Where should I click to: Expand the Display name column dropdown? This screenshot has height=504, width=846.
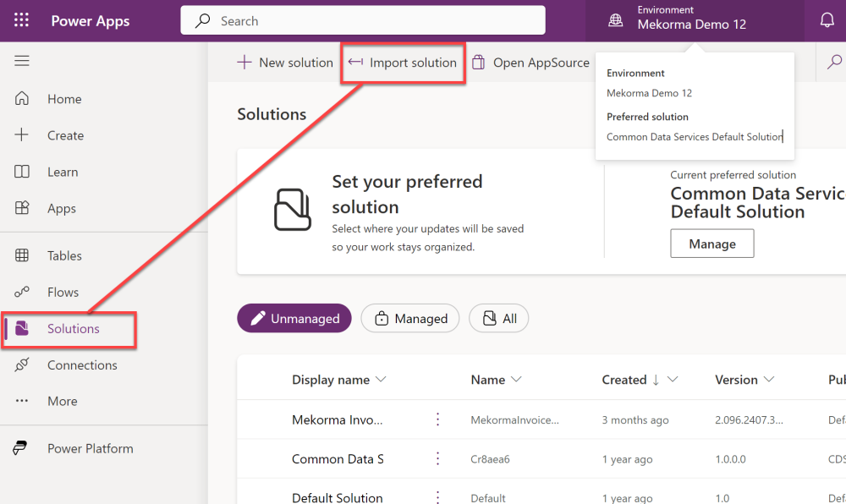[381, 380]
